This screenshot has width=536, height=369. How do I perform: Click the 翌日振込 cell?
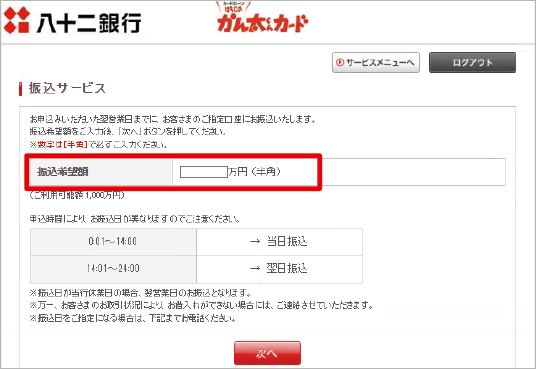(x=279, y=269)
